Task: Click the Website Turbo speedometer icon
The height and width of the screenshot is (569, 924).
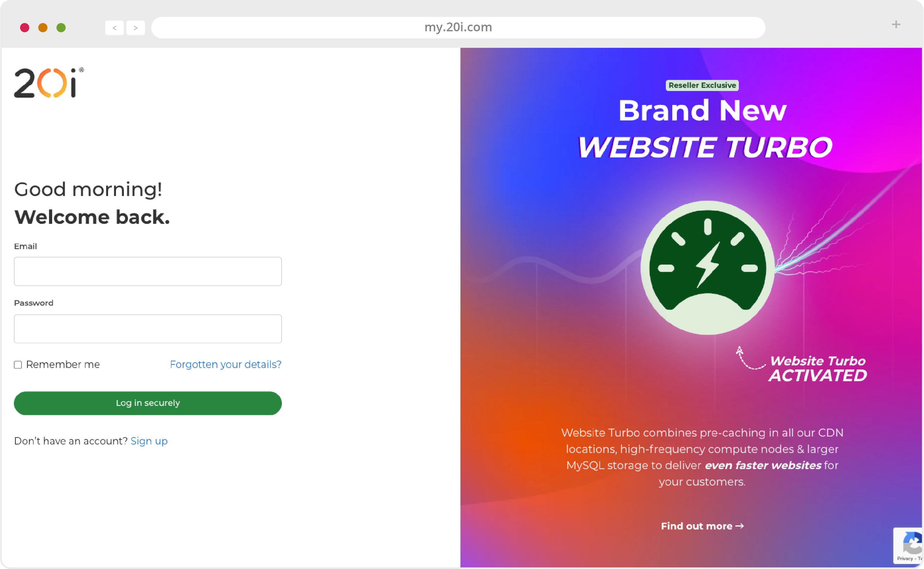Action: [703, 267]
